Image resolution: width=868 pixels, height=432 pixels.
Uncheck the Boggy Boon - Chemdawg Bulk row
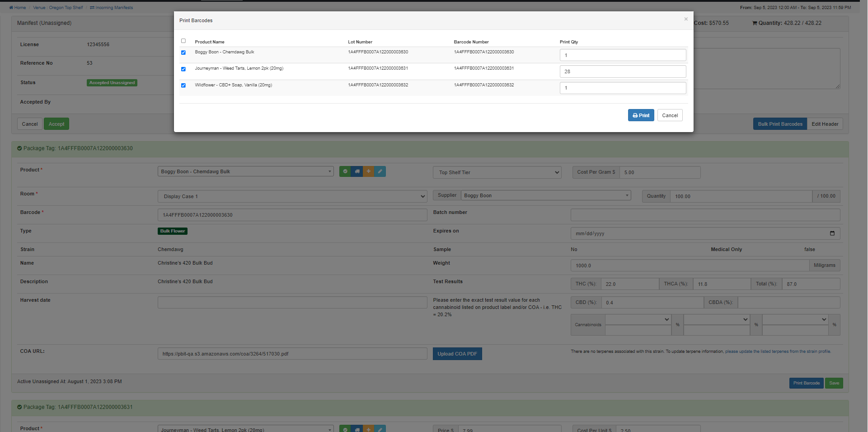(183, 52)
